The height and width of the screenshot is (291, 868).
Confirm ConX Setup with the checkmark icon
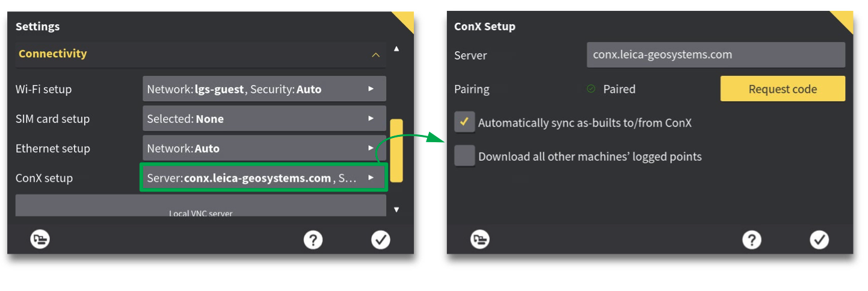tap(819, 240)
